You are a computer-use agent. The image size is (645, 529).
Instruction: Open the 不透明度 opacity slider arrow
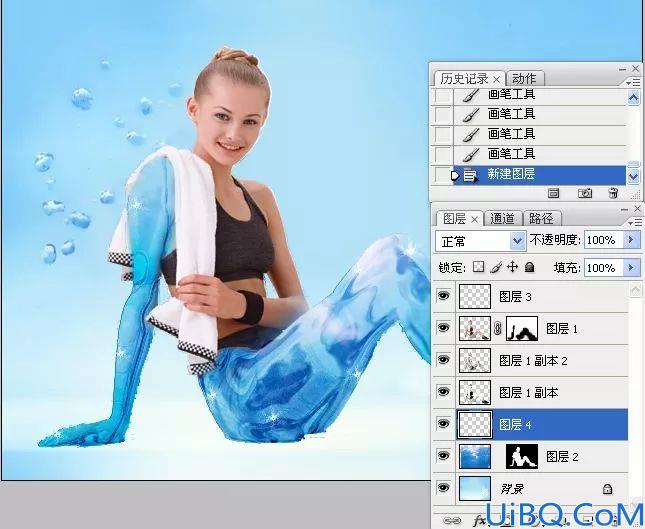pyautogui.click(x=632, y=240)
